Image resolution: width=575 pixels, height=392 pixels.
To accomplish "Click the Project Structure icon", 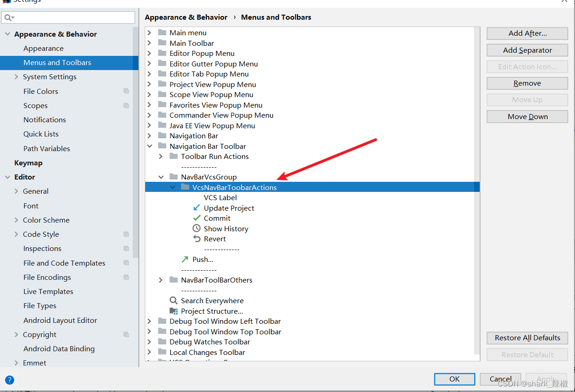I will click(x=174, y=311).
